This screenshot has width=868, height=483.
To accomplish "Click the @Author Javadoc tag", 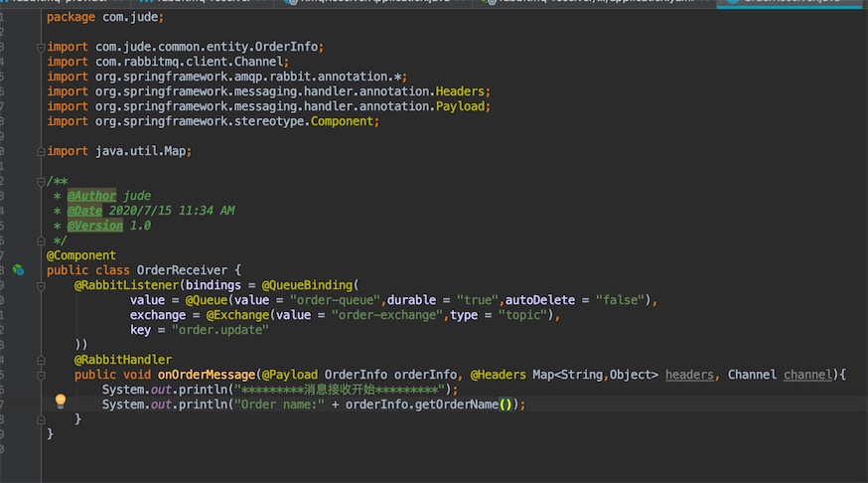I will 91,196.
